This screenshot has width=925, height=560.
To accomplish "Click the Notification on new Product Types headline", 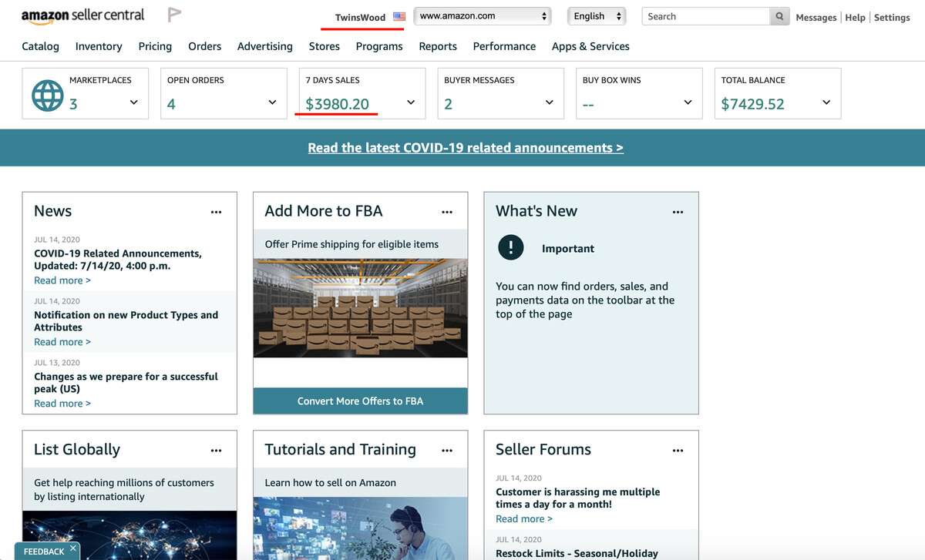I will tap(126, 321).
